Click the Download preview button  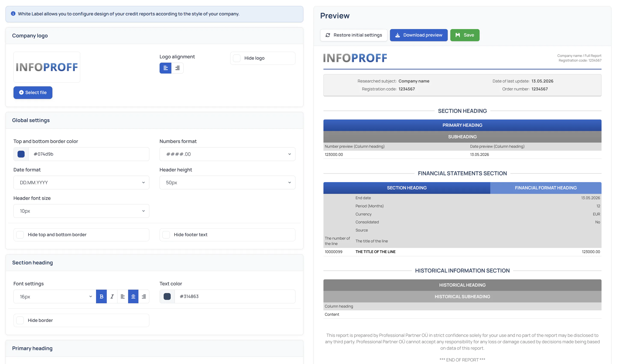point(418,35)
